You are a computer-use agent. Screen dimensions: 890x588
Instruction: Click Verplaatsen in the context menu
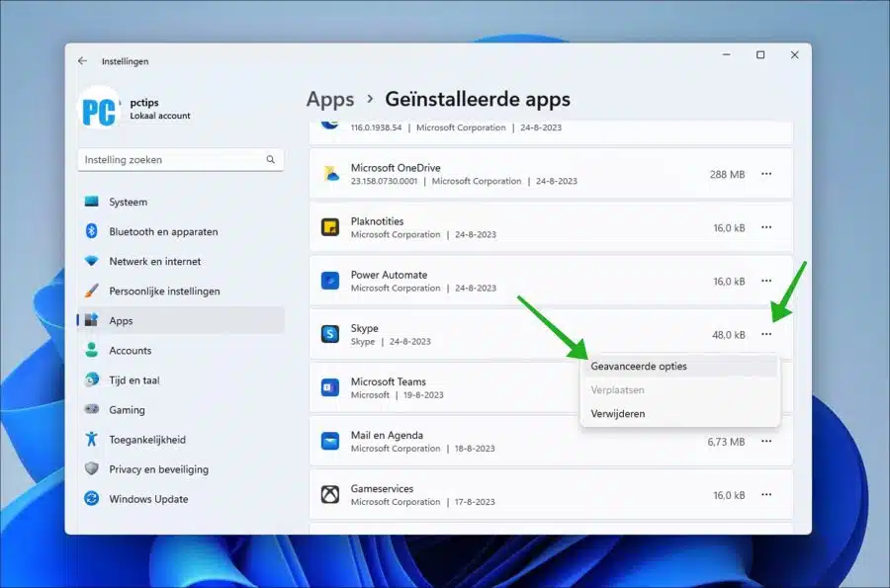tap(680, 390)
